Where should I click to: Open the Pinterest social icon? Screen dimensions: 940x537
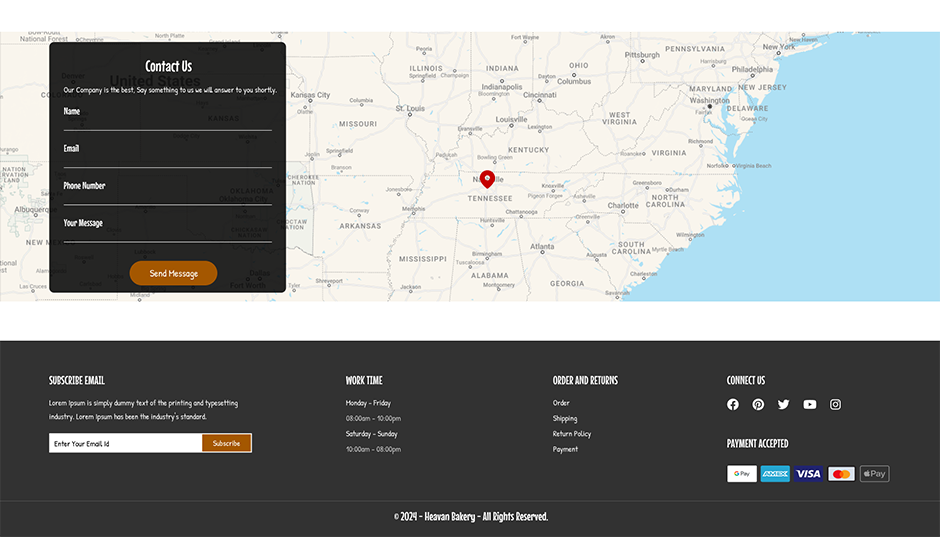coord(758,405)
